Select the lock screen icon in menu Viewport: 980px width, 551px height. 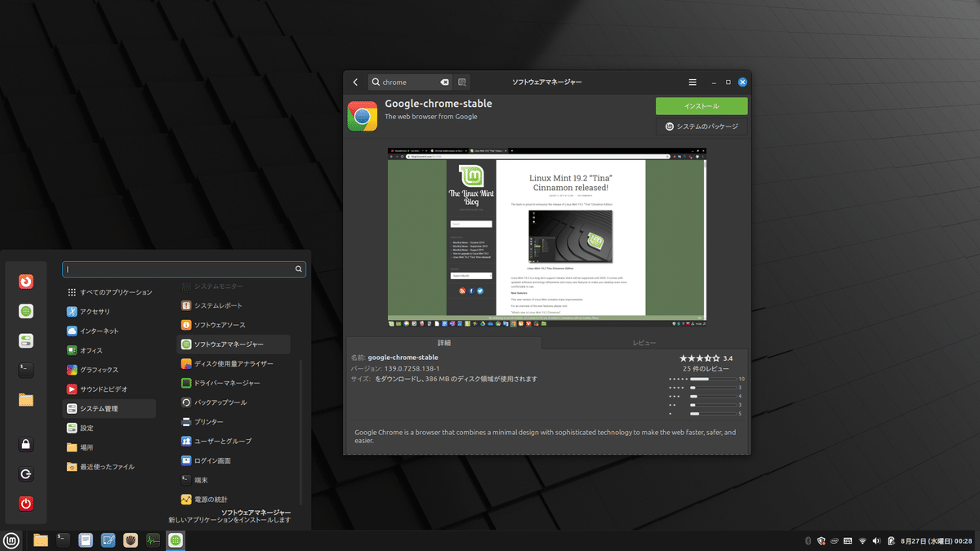tap(25, 443)
